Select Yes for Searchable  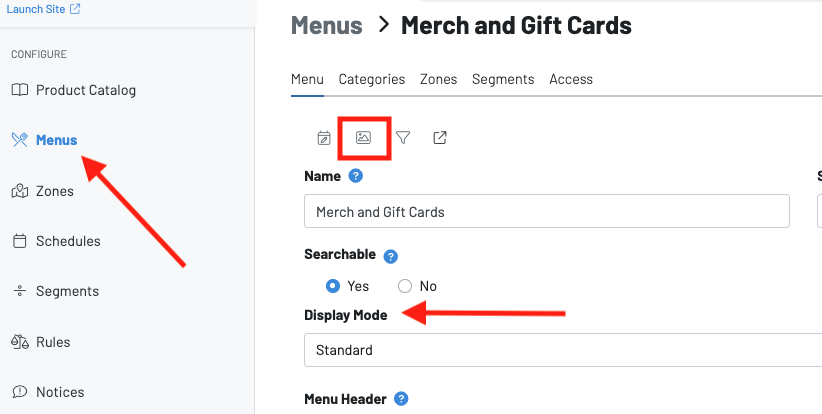click(x=333, y=286)
